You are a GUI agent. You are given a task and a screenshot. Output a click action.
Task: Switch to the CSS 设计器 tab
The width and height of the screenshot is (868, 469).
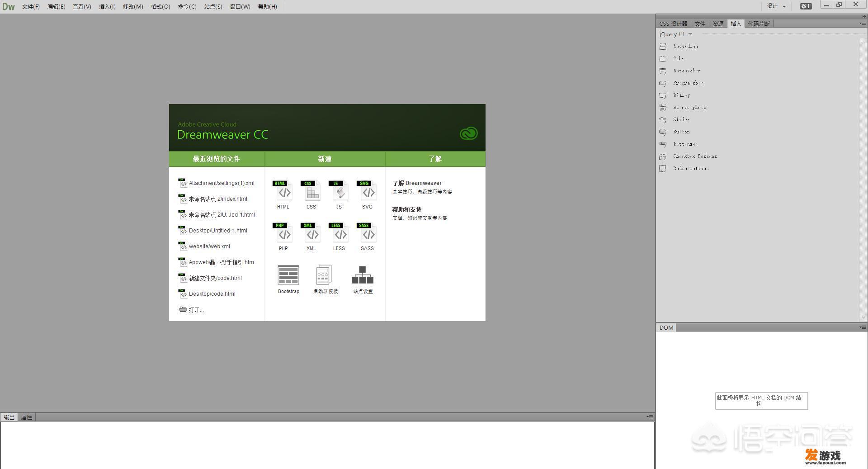coord(673,24)
